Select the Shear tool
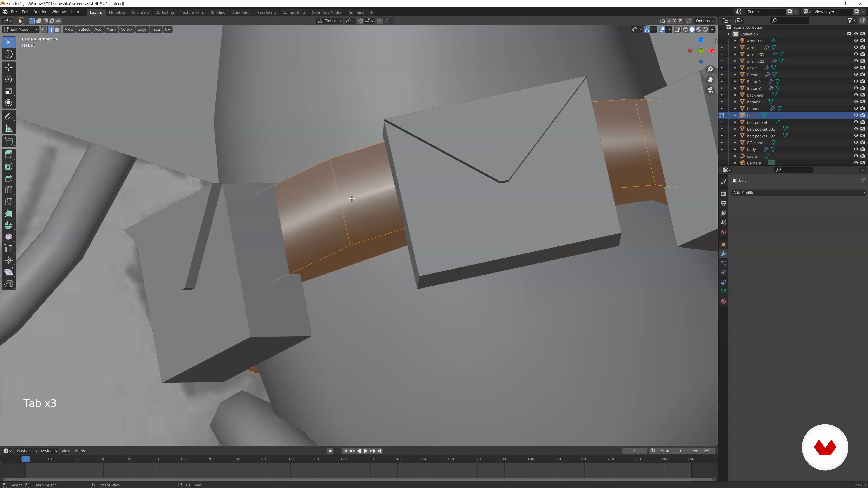868x488 pixels. (8, 272)
